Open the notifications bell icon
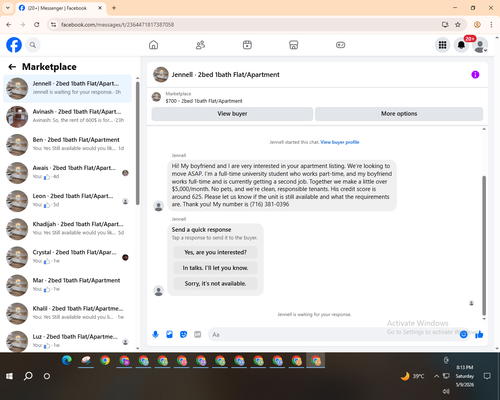Viewport: 500px width, 400px height. pyautogui.click(x=461, y=45)
